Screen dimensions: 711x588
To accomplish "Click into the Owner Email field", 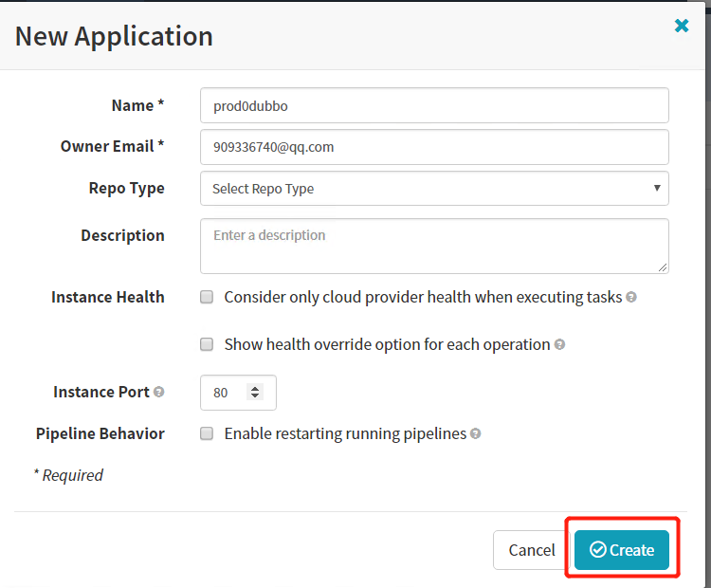I will pyautogui.click(x=434, y=147).
